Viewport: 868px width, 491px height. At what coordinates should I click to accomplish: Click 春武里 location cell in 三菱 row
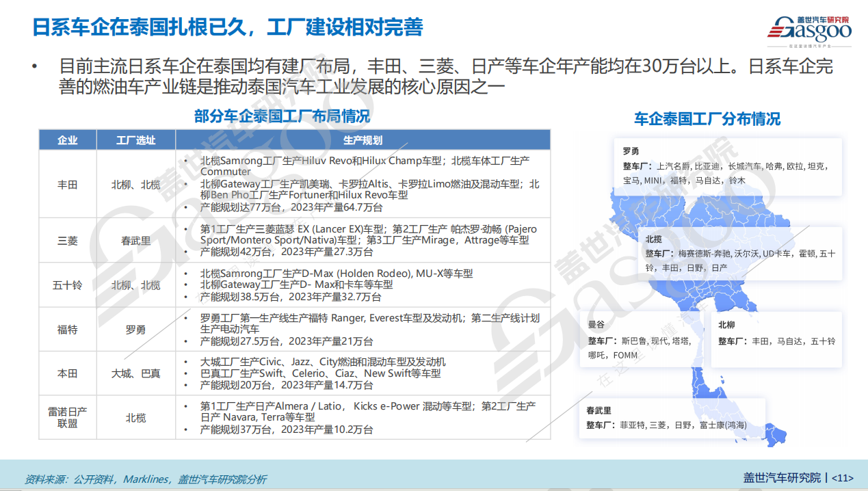tap(136, 241)
